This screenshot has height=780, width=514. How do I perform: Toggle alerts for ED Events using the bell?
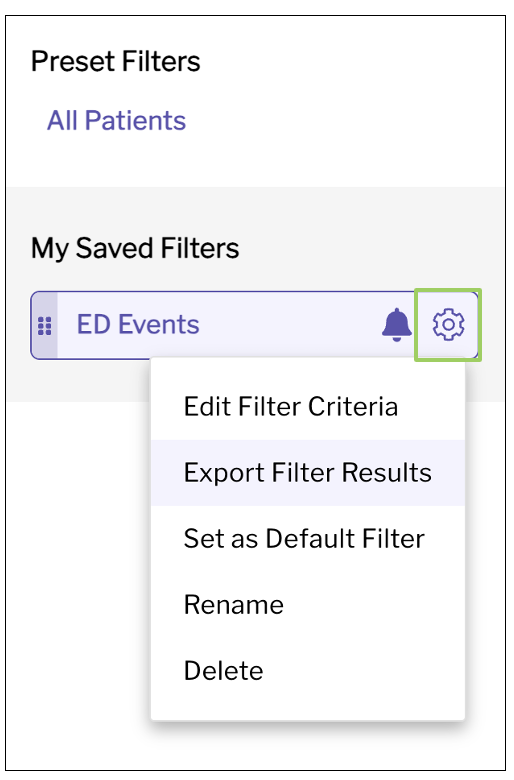pyautogui.click(x=397, y=325)
